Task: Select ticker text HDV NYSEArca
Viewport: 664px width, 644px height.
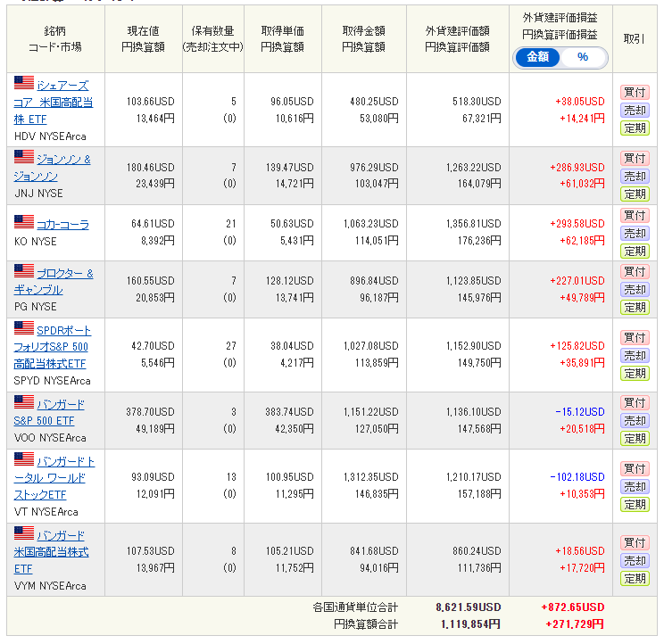Action: tap(50, 136)
